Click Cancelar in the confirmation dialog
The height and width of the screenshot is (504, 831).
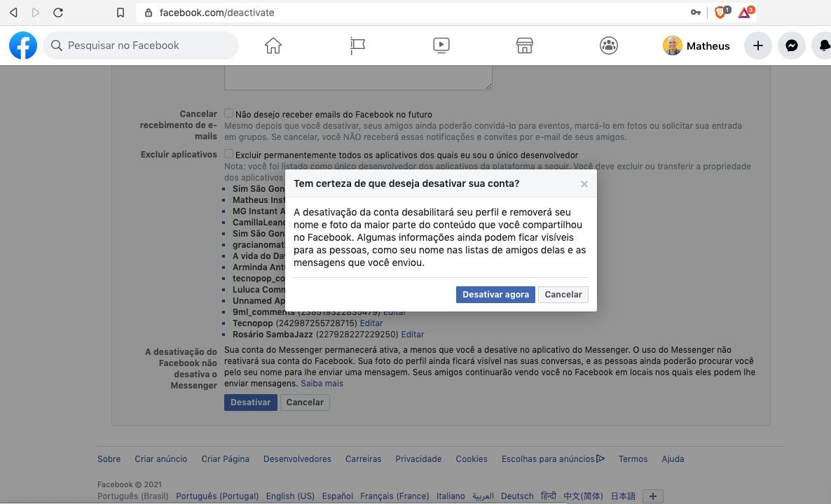pos(563,295)
